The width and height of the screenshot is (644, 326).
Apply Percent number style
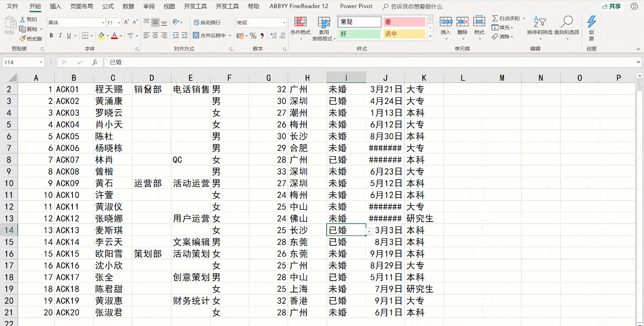(x=253, y=36)
